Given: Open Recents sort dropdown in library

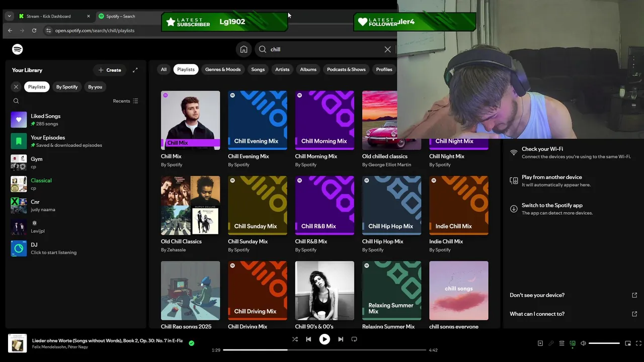Looking at the screenshot, I should point(125,101).
